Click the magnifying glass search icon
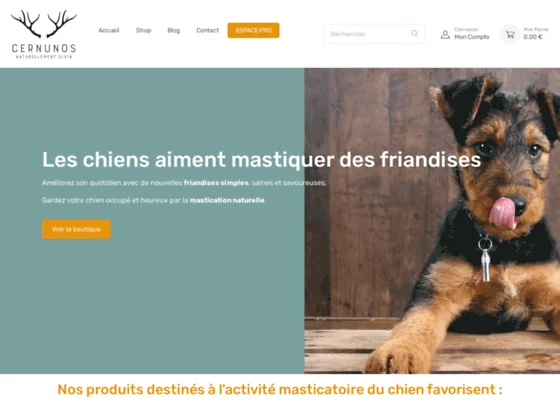This screenshot has height=420, width=560. (x=414, y=34)
